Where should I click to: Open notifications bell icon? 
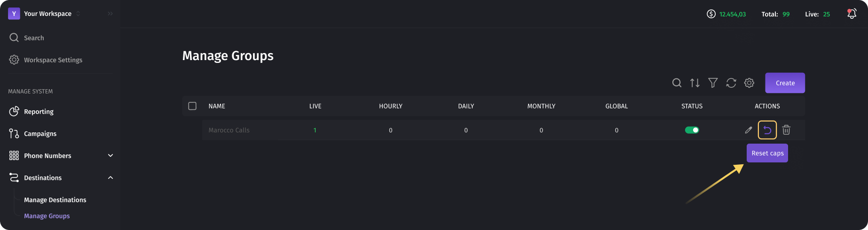tap(852, 14)
